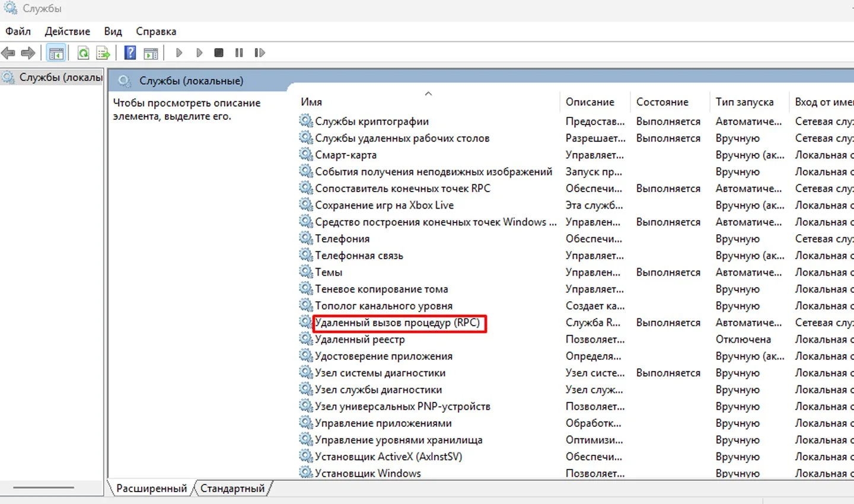This screenshot has height=504, width=854.
Task: Switch to the Стандартный tab
Action: click(x=232, y=489)
